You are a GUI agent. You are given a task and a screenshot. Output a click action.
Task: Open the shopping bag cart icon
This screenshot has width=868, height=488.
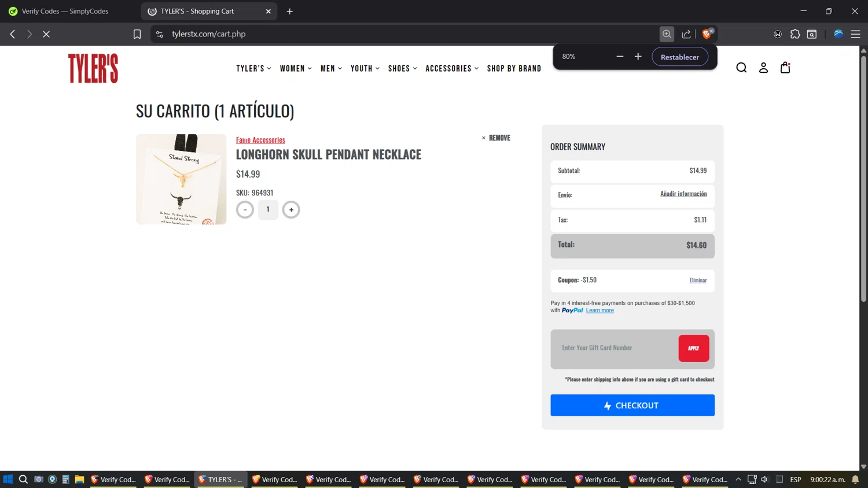coord(785,68)
